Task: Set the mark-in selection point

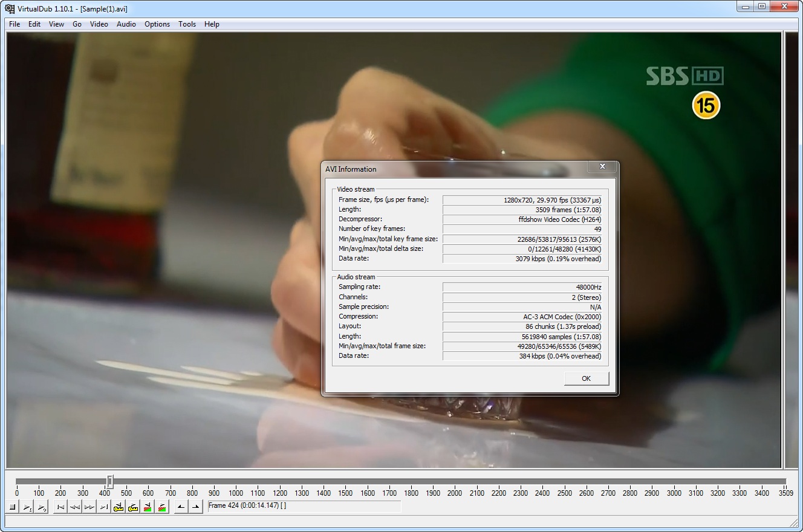Action: pyautogui.click(x=181, y=507)
